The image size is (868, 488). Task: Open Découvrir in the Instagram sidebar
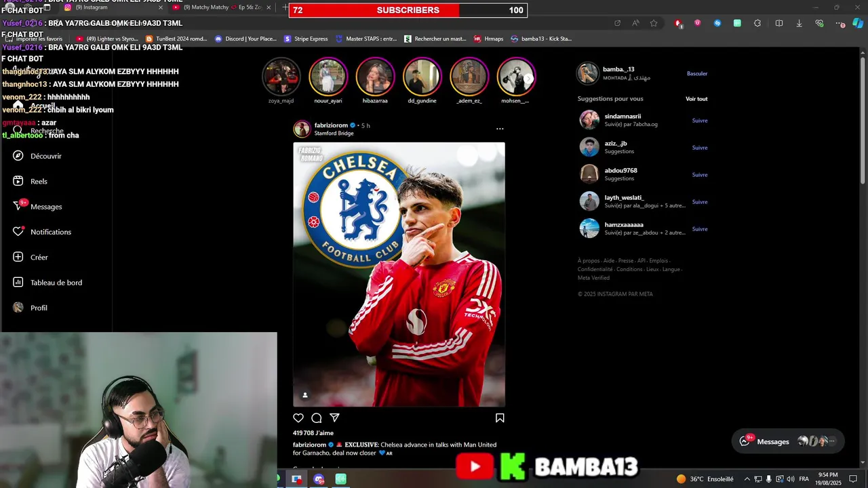[37, 156]
